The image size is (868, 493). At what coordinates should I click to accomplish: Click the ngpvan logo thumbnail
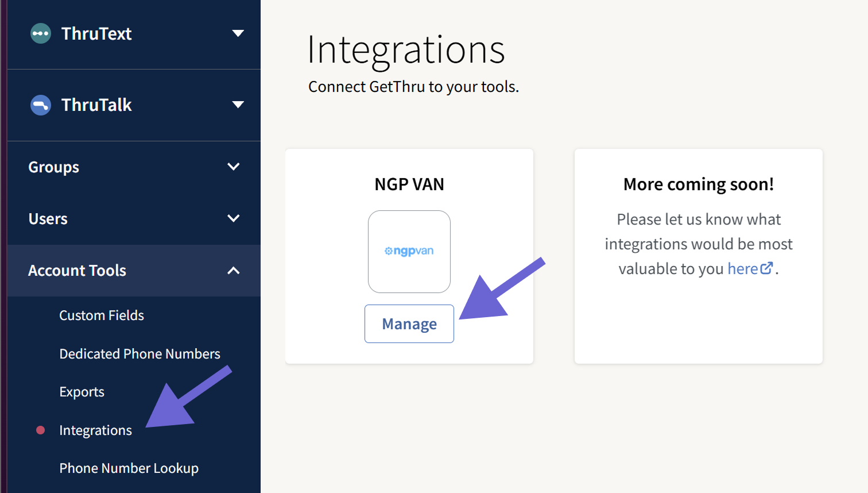click(409, 252)
